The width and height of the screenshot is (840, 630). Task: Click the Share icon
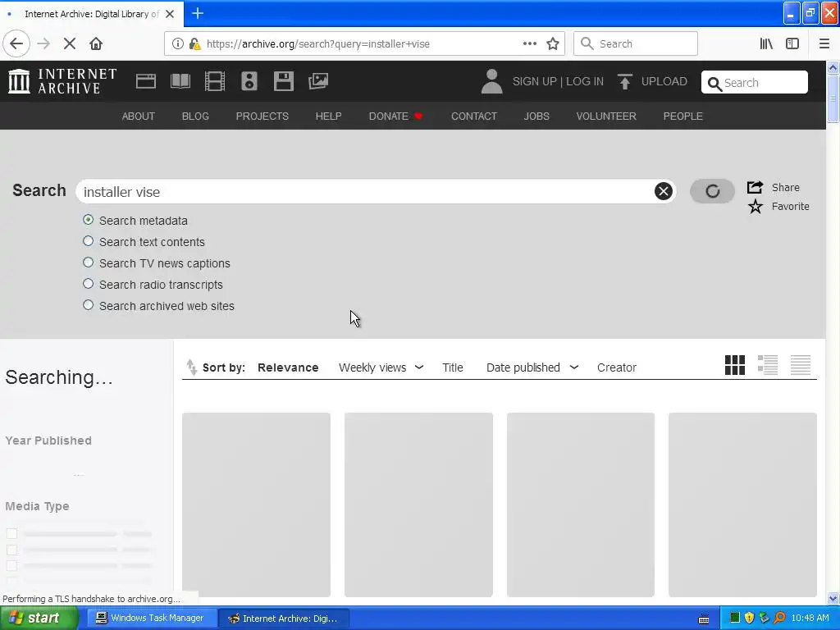pyautogui.click(x=755, y=187)
